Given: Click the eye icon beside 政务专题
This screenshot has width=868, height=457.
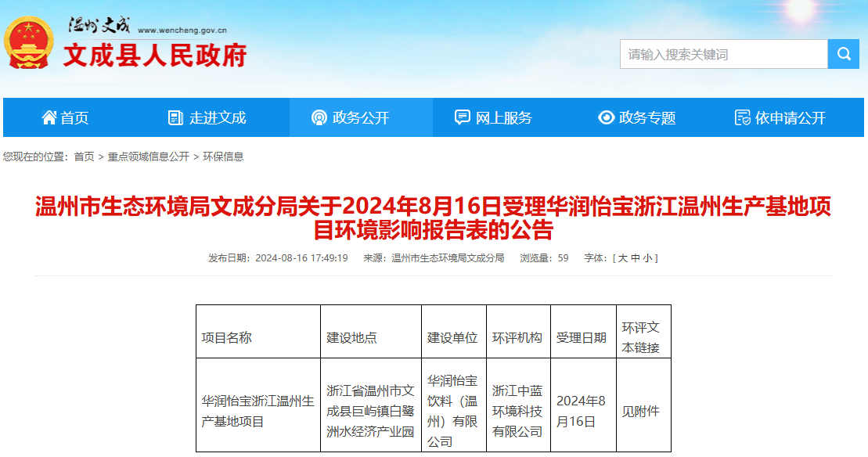Looking at the screenshot, I should tap(606, 117).
